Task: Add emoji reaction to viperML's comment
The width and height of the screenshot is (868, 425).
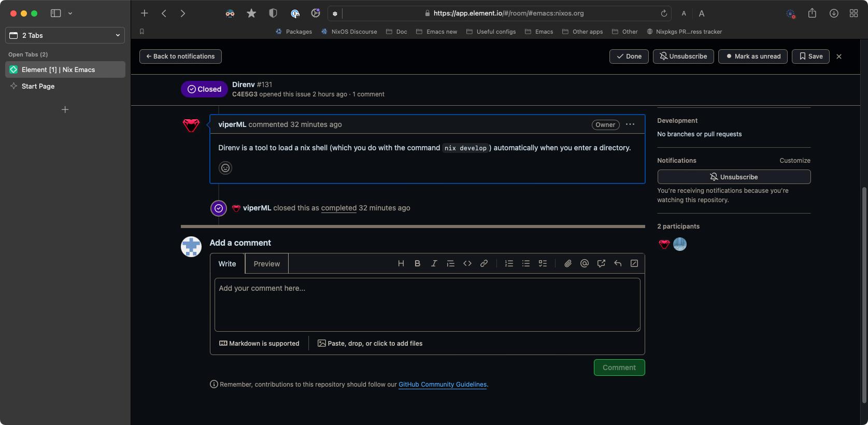Action: [x=225, y=168]
